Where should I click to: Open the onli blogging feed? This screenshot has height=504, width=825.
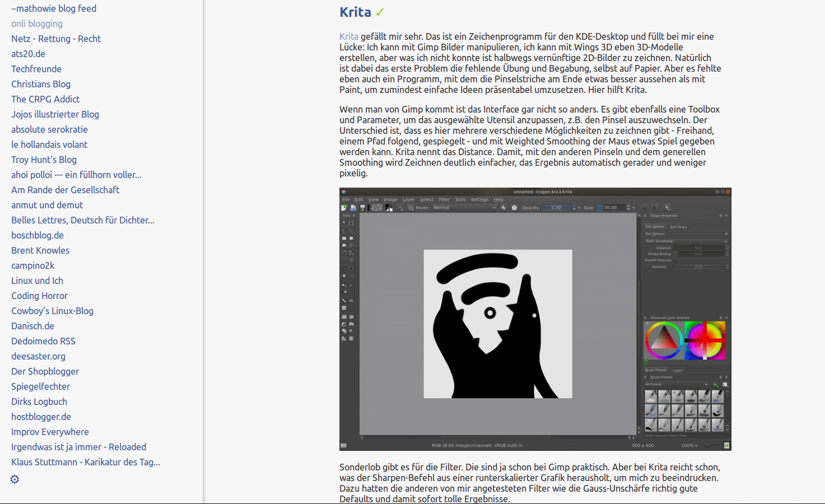pyautogui.click(x=37, y=24)
